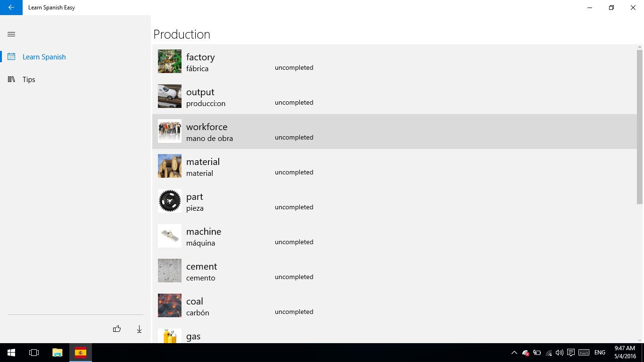Click the gear image for part
Image resolution: width=644 pixels, height=362 pixels.
[x=170, y=201]
